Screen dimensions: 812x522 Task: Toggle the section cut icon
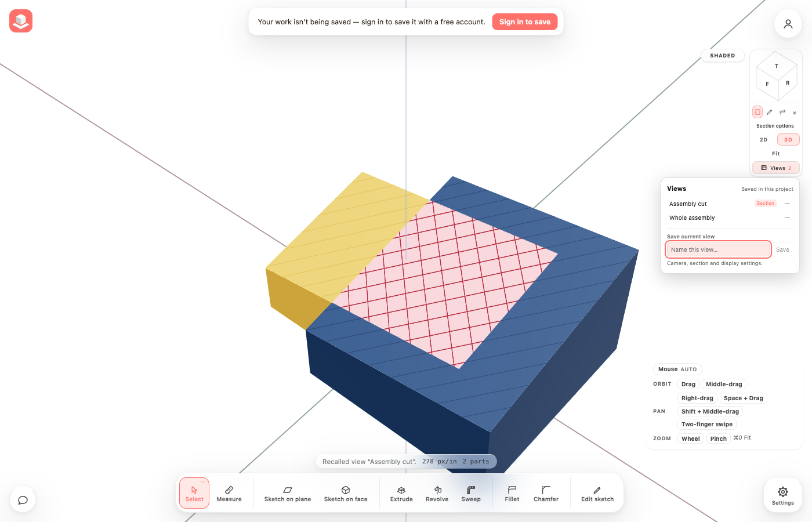pyautogui.click(x=757, y=112)
